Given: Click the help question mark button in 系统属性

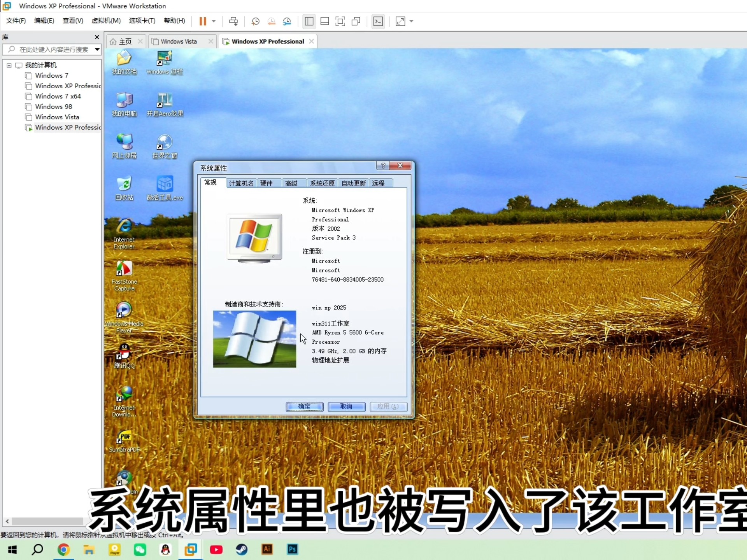Looking at the screenshot, I should [383, 166].
